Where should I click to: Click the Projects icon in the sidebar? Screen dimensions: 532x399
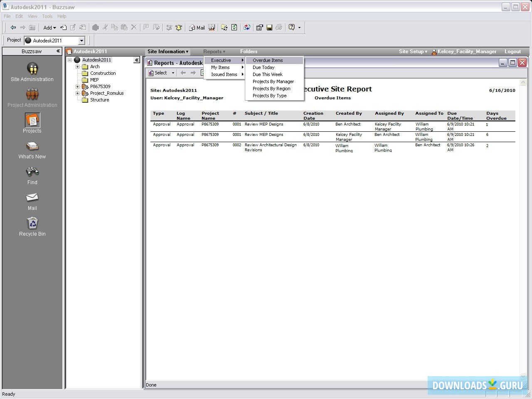32,121
